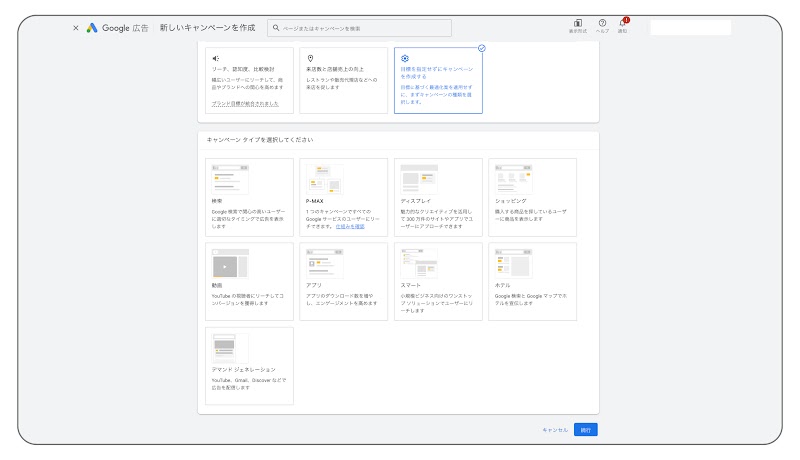Image resolution: width=800 pixels, height=460 pixels.
Task: Select the Demand Gen (デマンド ジェネレーション) thumbnail
Action: point(230,348)
